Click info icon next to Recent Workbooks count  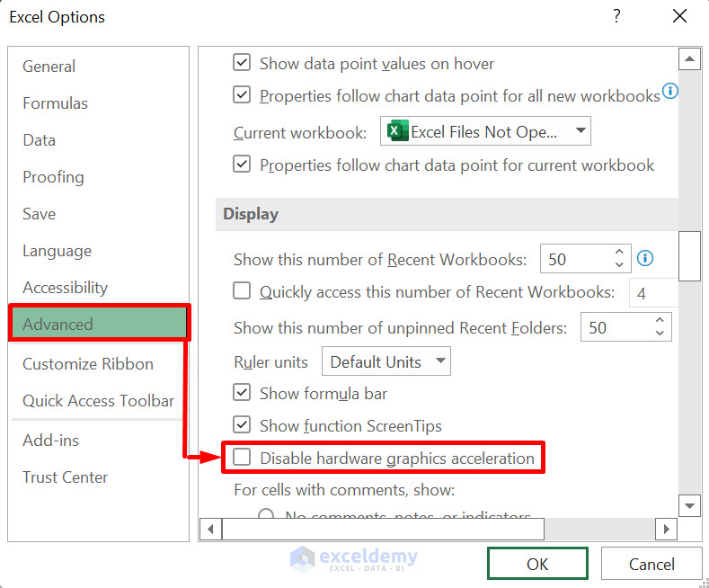point(645,259)
